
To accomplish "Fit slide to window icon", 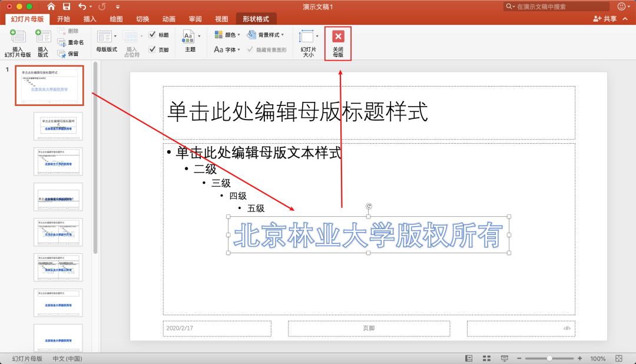I will click(619, 358).
